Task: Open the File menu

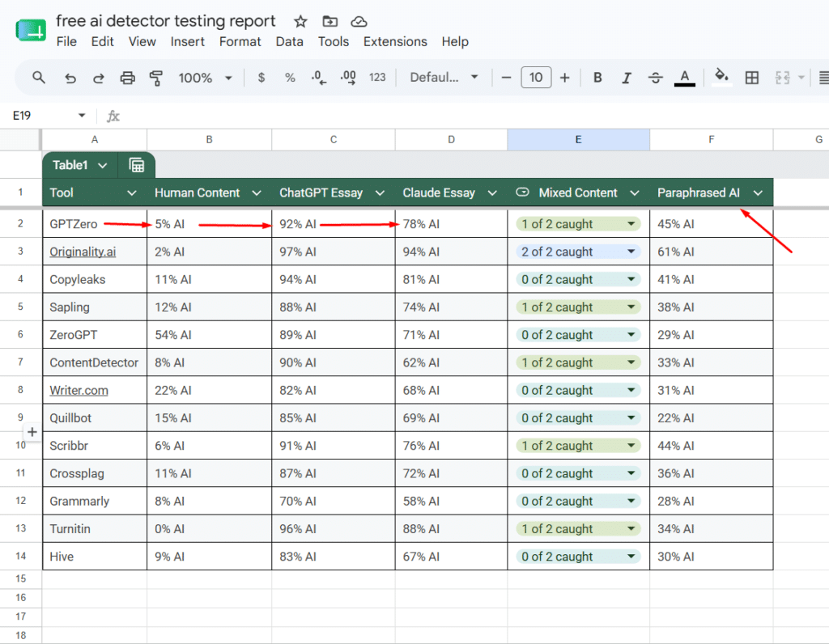Action: [x=66, y=42]
